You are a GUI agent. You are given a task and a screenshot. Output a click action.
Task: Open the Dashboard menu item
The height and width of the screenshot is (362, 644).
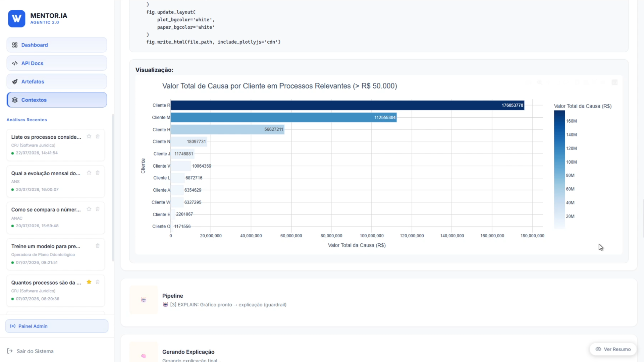pyautogui.click(x=57, y=45)
